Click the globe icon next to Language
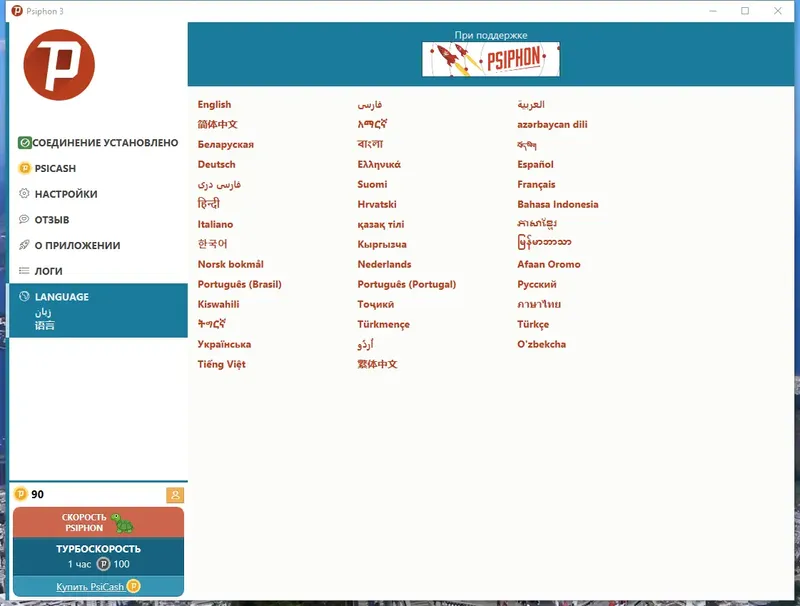This screenshot has height=606, width=800. [x=24, y=296]
